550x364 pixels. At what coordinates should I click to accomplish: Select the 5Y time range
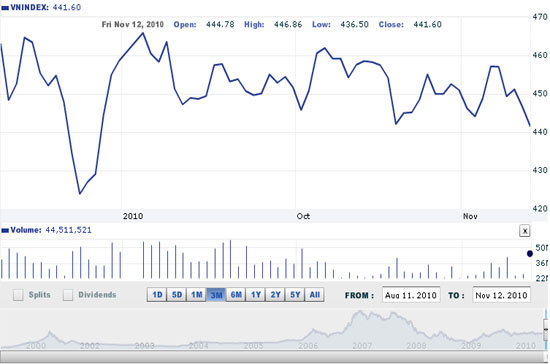(x=295, y=295)
